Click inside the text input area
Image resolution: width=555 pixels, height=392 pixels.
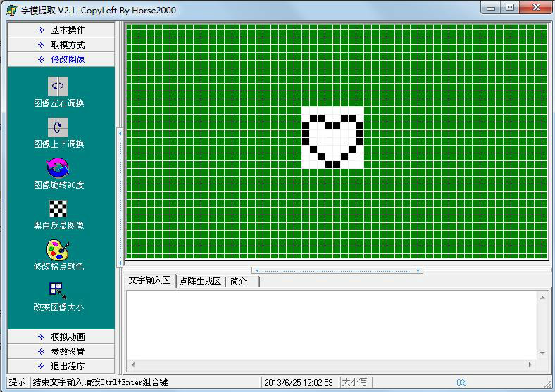[331, 324]
